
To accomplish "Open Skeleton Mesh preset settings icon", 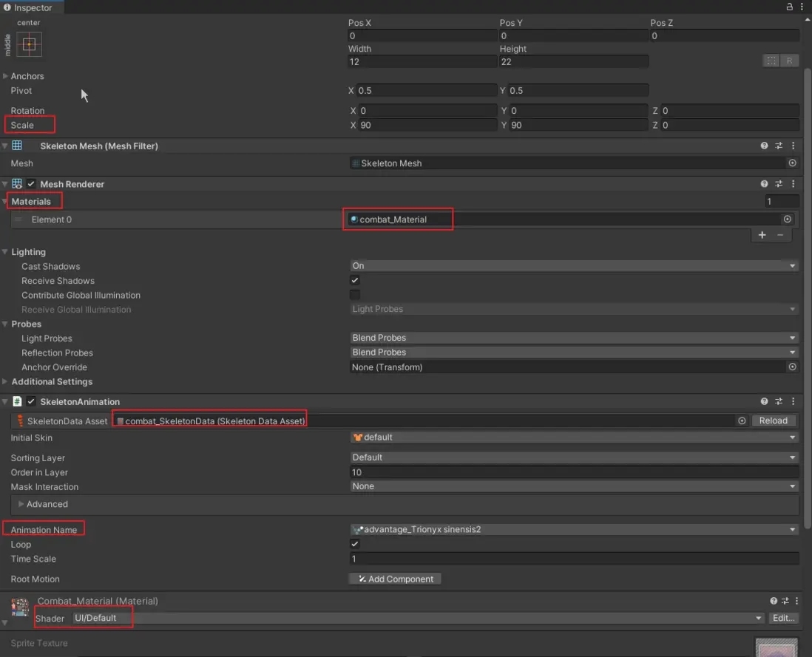I will pyautogui.click(x=779, y=146).
